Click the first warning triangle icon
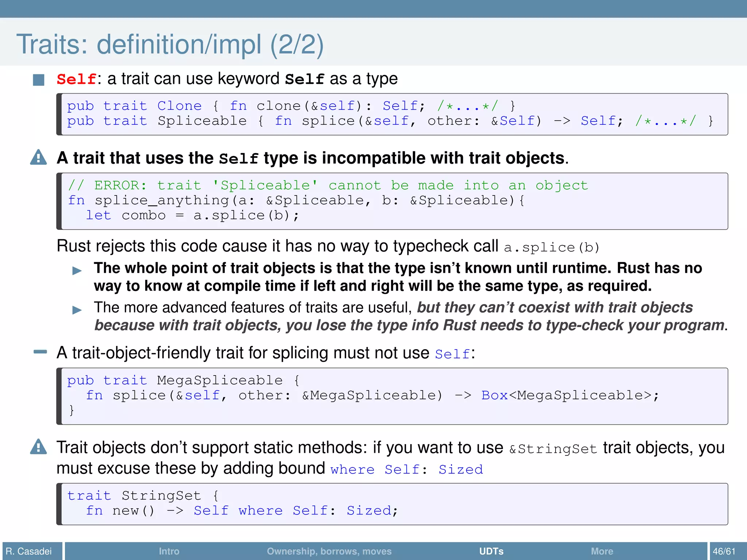The width and height of the screenshot is (747, 560). (x=38, y=158)
